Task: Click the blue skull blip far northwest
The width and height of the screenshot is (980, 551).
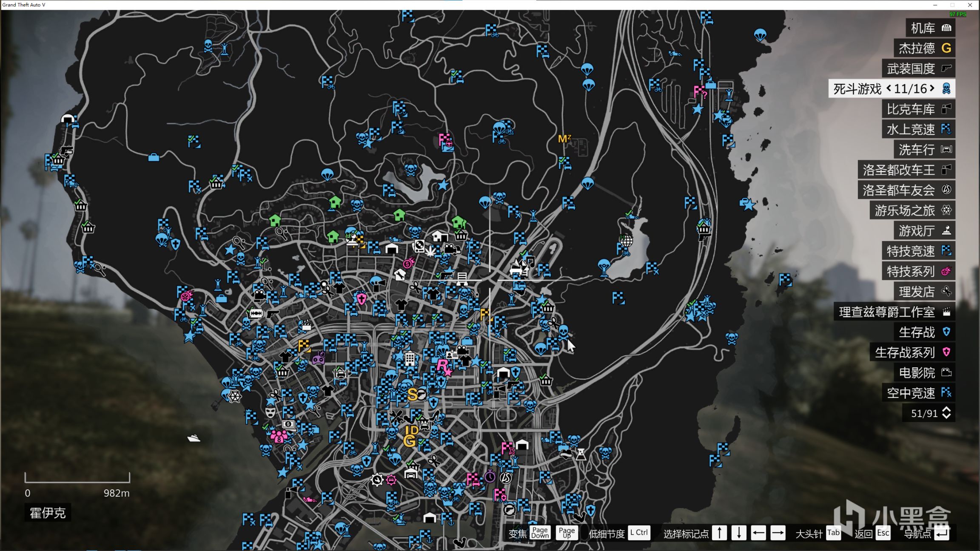Action: (208, 45)
